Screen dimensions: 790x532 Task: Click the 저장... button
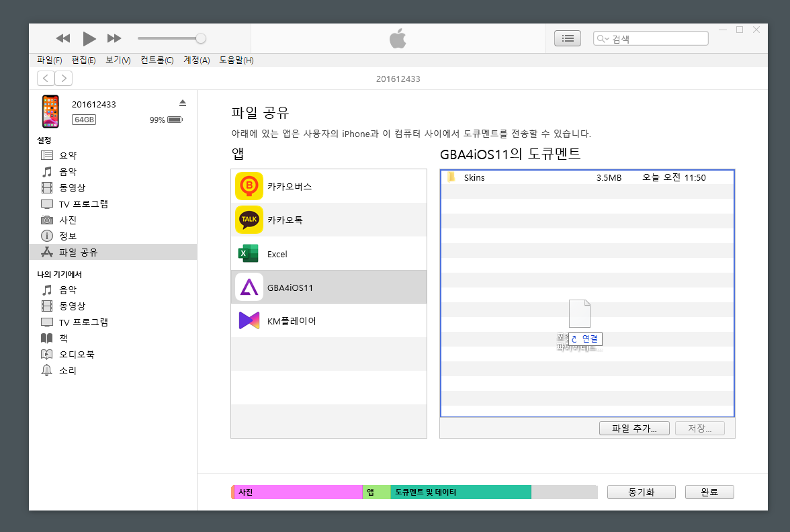(x=700, y=429)
